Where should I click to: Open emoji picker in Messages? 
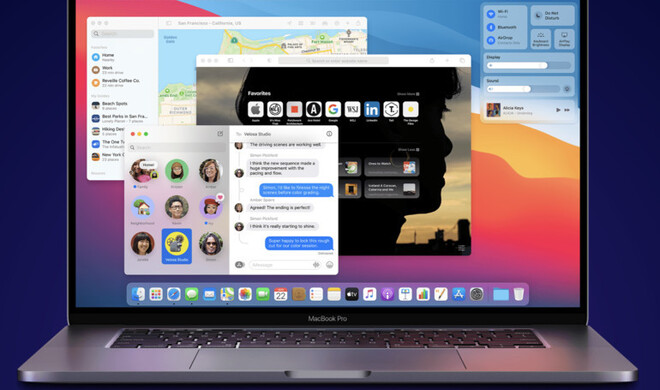click(330, 265)
